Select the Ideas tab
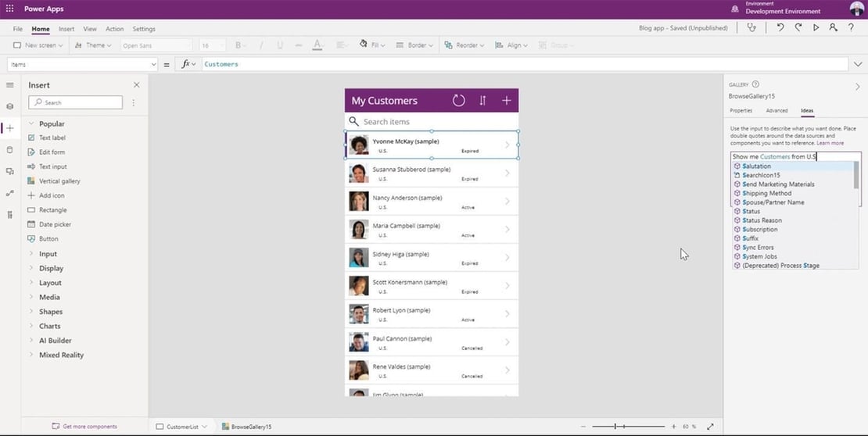The width and height of the screenshot is (868, 436). (x=807, y=111)
